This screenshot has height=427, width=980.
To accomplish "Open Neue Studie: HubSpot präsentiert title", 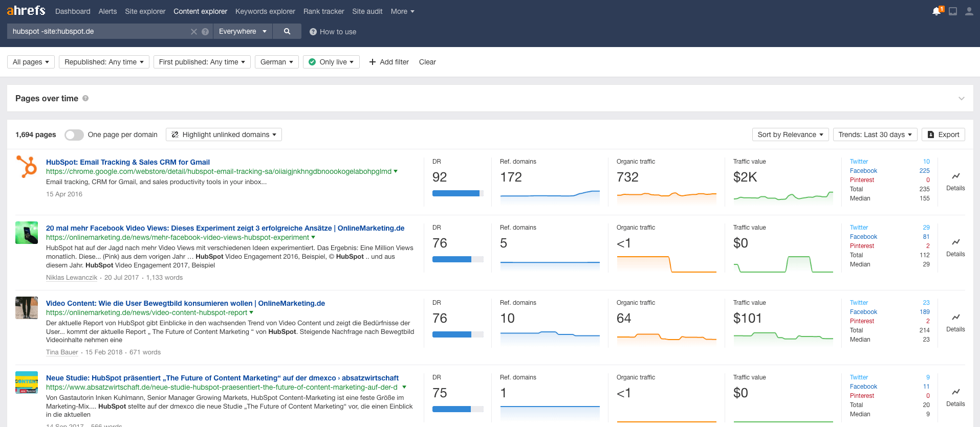I will coord(222,378).
